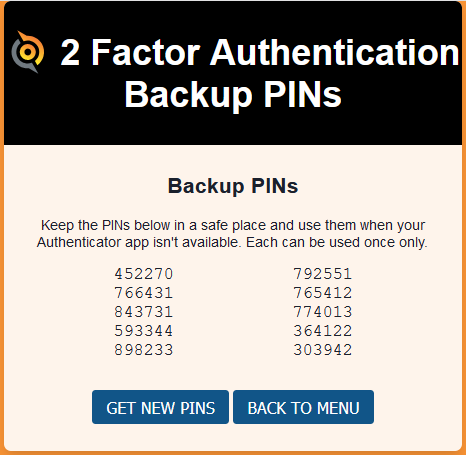The width and height of the screenshot is (466, 455).
Task: Click the BACK TO MENU button
Action: click(303, 407)
